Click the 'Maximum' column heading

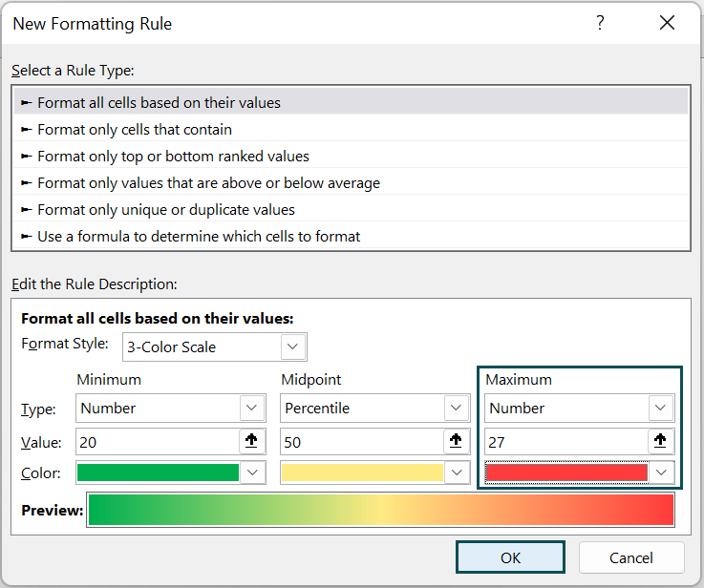(x=519, y=380)
